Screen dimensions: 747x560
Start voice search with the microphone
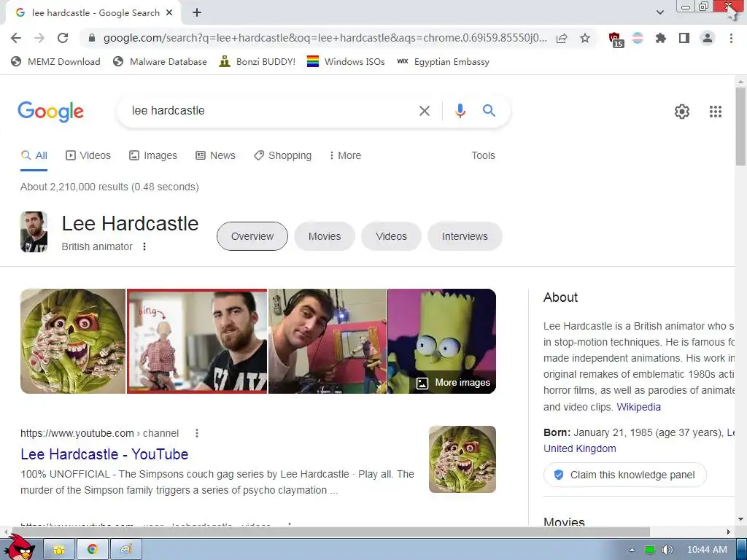click(x=460, y=111)
